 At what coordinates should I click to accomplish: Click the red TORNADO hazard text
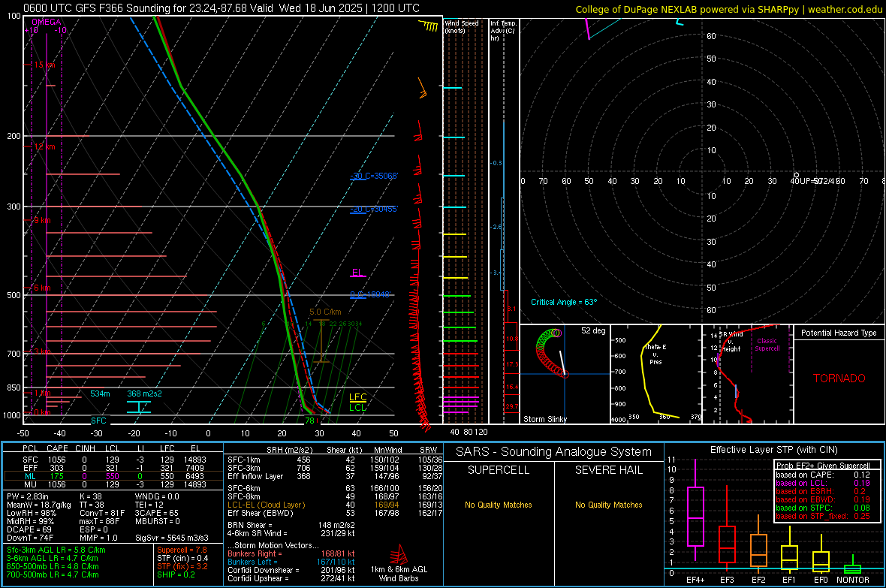click(839, 378)
